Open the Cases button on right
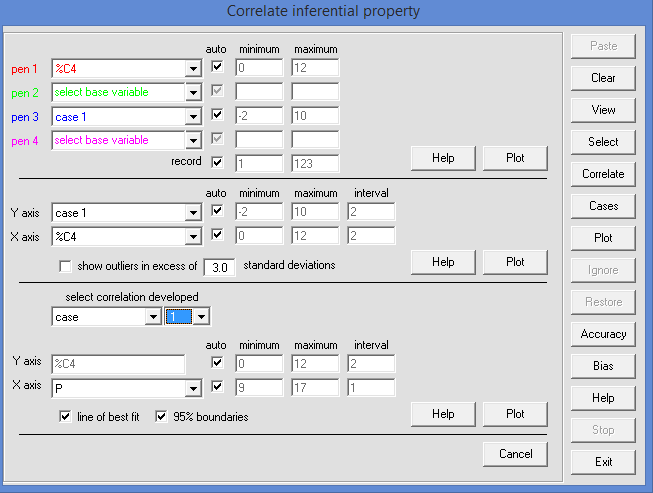The height and width of the screenshot is (493, 653). (602, 206)
